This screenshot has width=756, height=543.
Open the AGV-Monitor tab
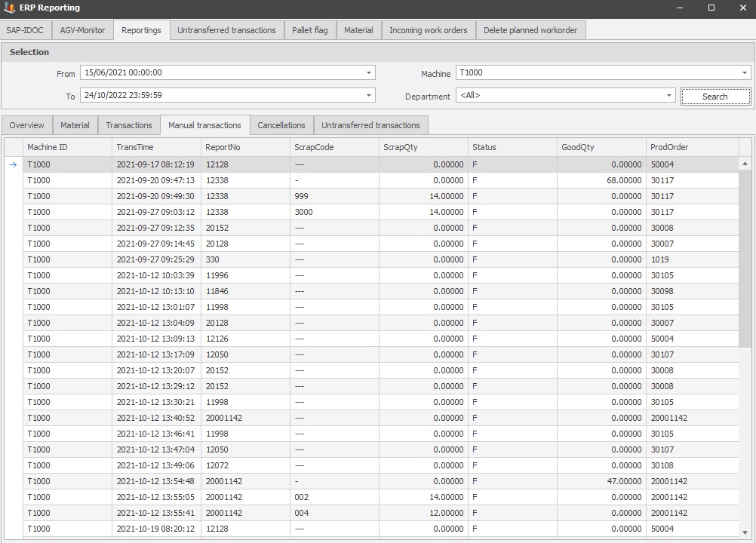(x=82, y=30)
